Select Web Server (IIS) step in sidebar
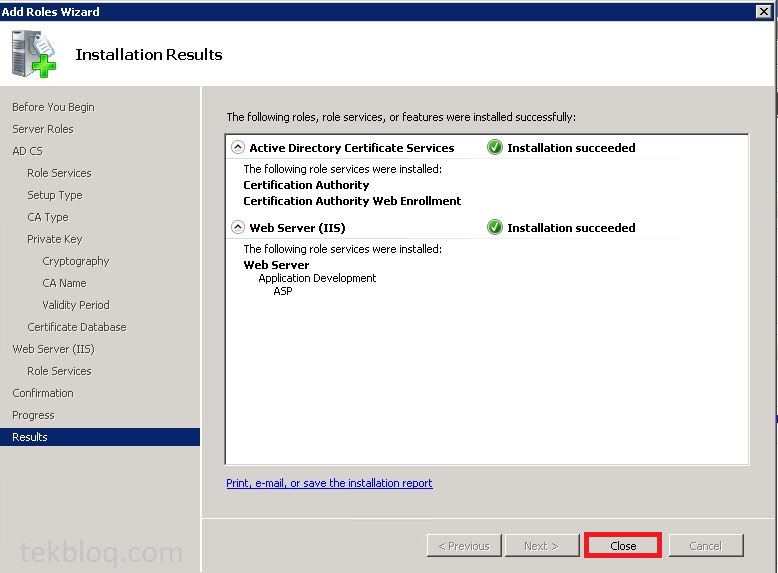778x573 pixels. (x=53, y=349)
